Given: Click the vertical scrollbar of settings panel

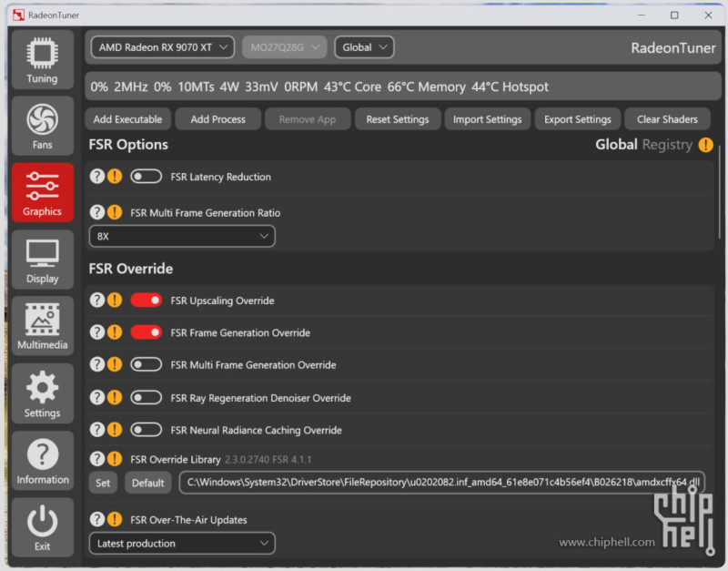Looking at the screenshot, I should (719, 192).
